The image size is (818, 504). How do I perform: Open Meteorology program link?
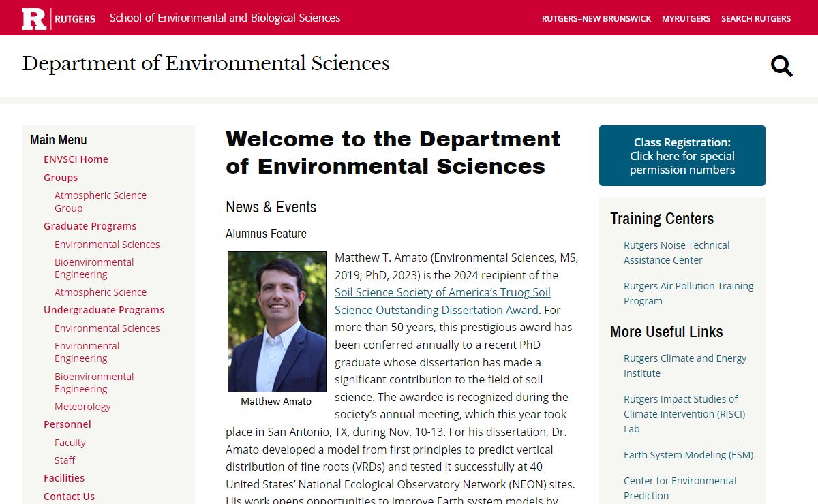[x=82, y=407]
